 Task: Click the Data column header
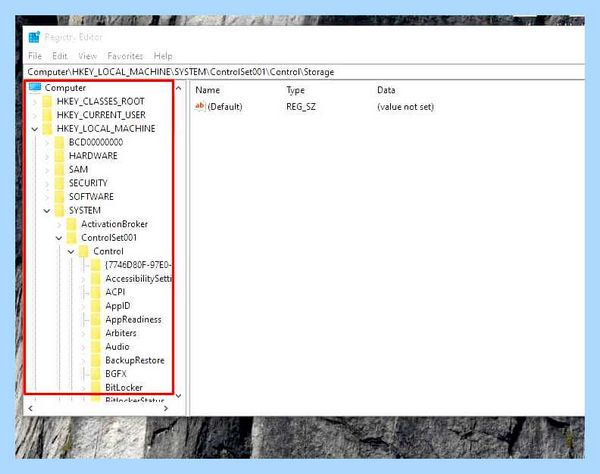click(386, 90)
